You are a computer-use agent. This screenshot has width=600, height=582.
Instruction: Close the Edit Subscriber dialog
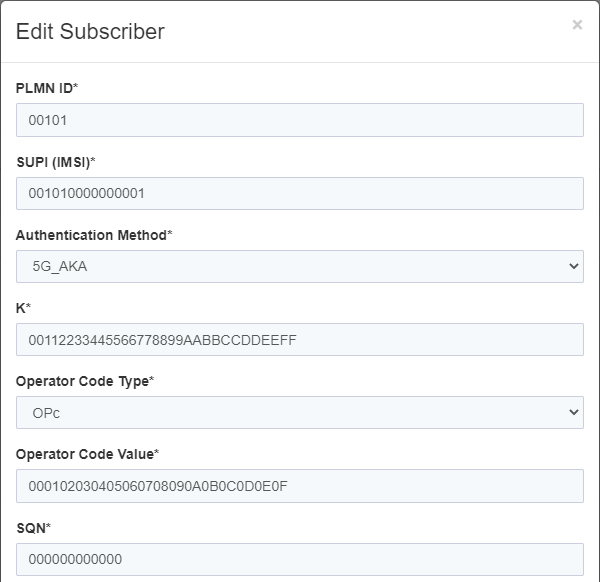tap(577, 25)
